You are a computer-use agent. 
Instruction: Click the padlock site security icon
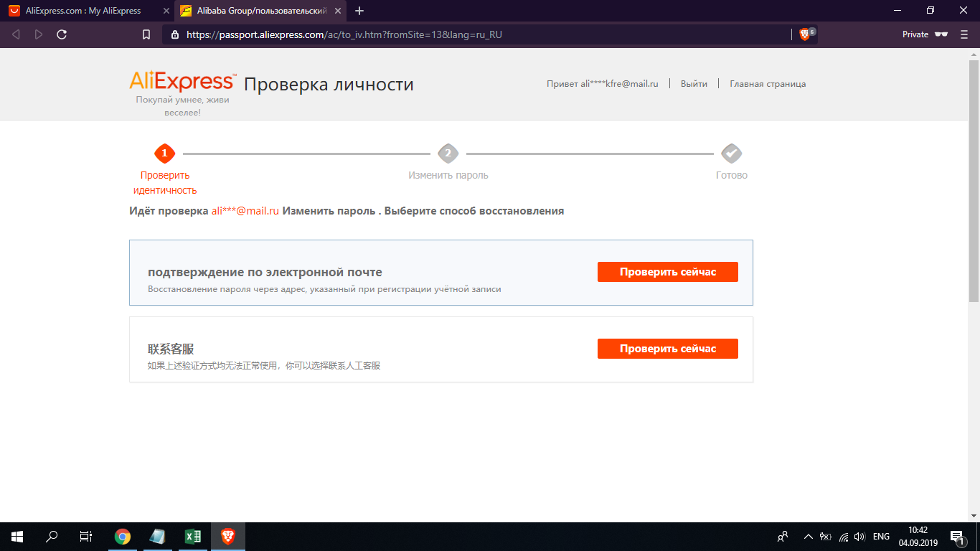[174, 34]
